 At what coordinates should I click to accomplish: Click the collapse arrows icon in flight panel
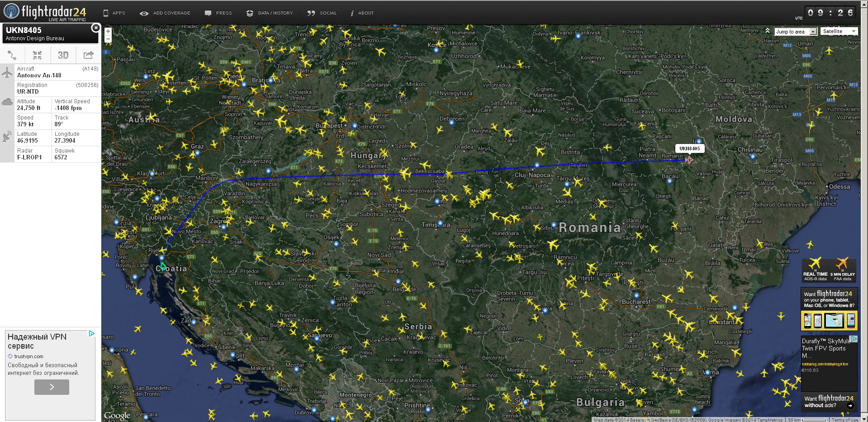pos(38,55)
